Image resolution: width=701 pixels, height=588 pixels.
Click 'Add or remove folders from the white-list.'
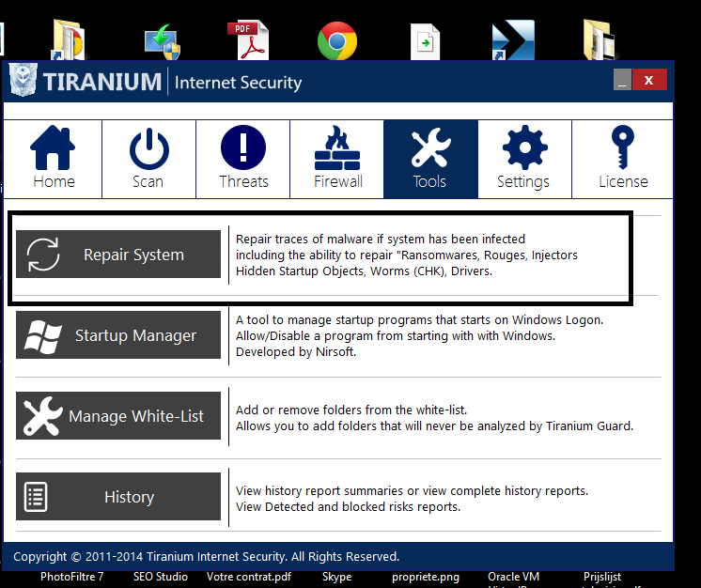click(x=351, y=410)
